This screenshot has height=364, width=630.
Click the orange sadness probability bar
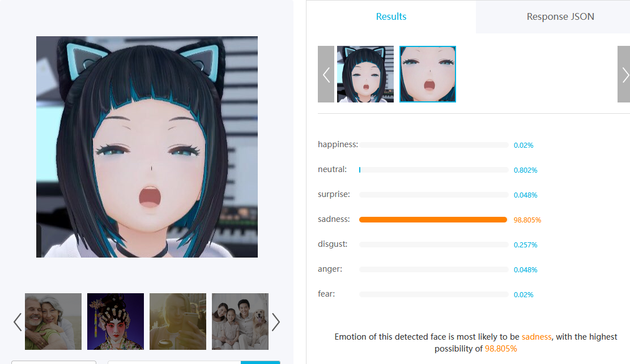click(433, 220)
